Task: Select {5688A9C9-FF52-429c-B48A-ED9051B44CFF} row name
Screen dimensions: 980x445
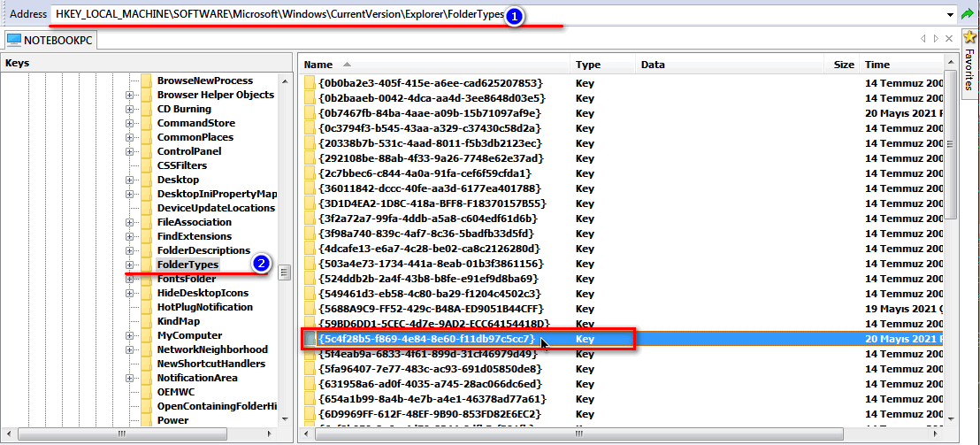Action: coord(431,309)
